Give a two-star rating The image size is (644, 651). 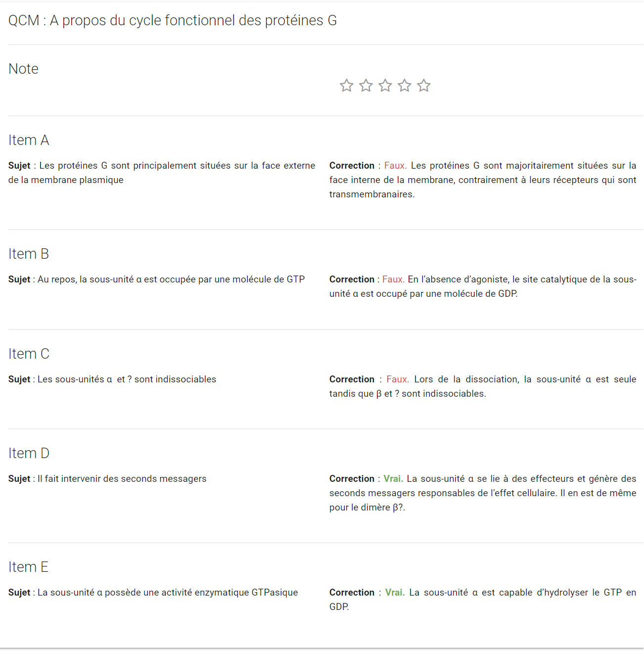coord(366,86)
